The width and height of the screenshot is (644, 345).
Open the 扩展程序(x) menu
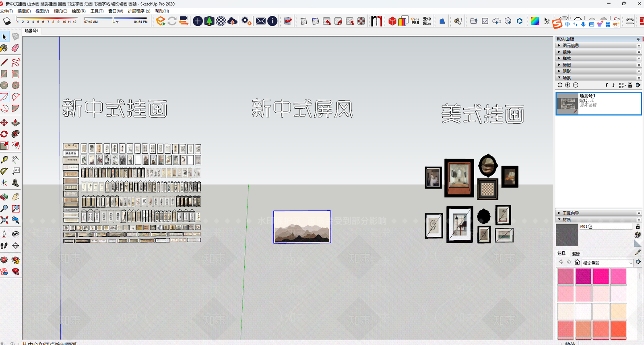click(x=139, y=11)
